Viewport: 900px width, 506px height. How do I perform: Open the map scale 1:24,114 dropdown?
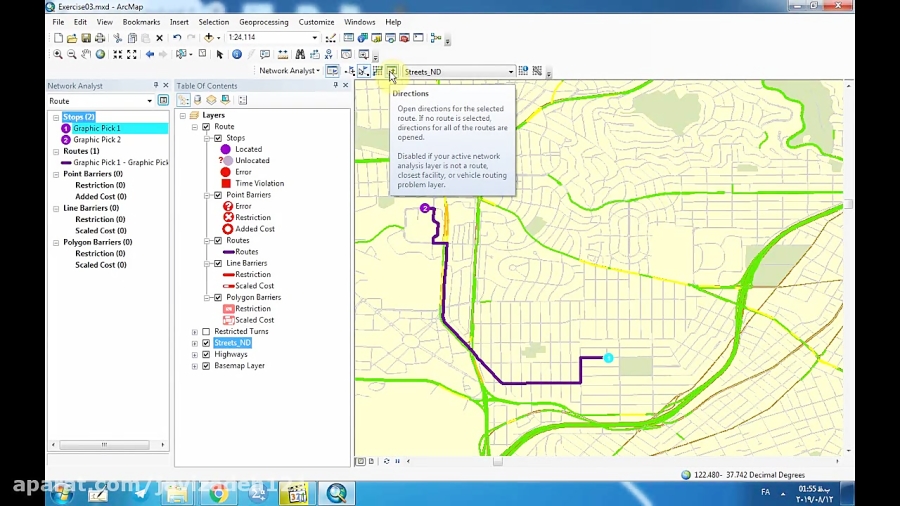pos(315,38)
